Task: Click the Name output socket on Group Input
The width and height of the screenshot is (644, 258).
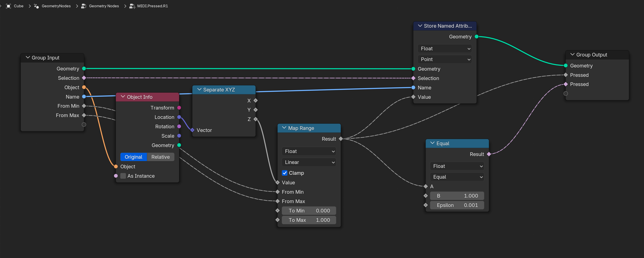Action: pyautogui.click(x=84, y=97)
